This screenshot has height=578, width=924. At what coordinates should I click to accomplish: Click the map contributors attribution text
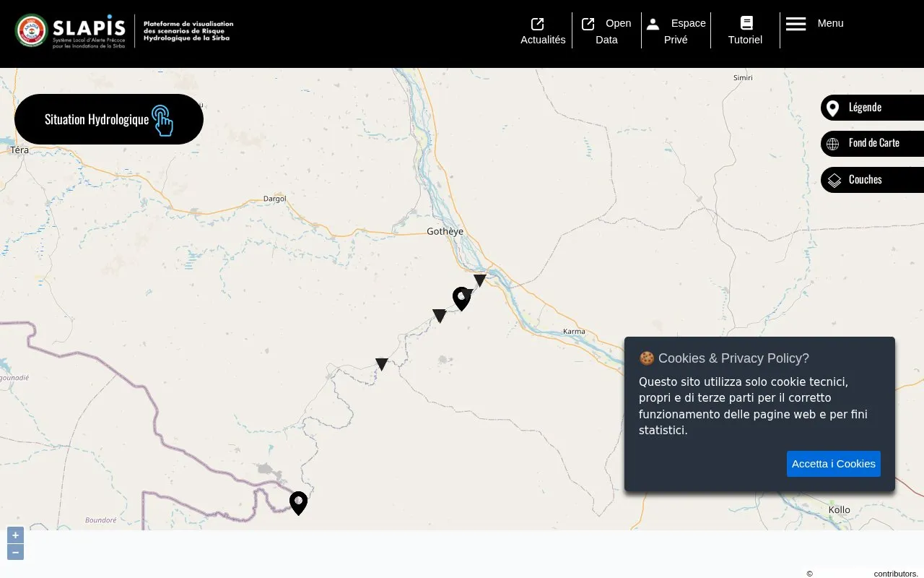point(862,574)
